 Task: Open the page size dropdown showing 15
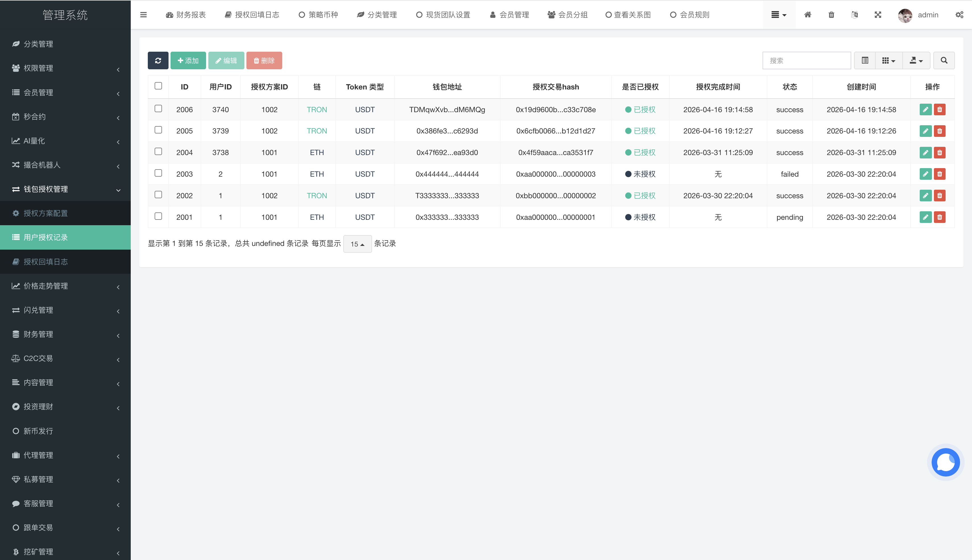click(357, 244)
